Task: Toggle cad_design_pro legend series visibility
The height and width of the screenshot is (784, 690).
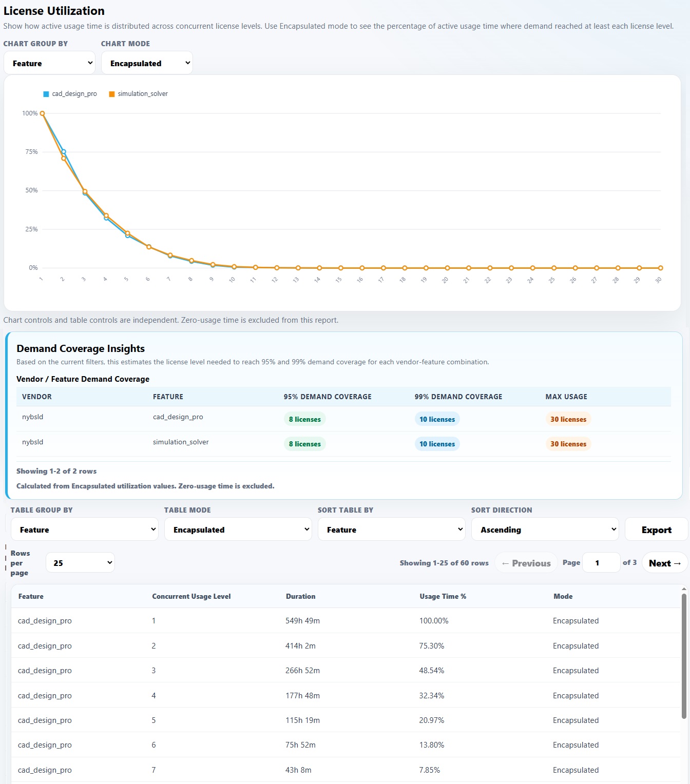Action: click(70, 94)
